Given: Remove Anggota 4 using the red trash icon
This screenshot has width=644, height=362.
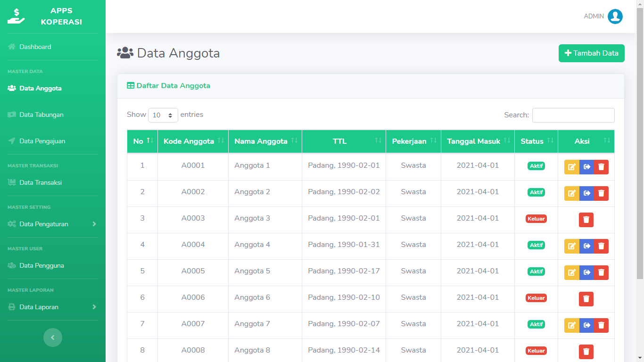Looking at the screenshot, I should pos(601,246).
